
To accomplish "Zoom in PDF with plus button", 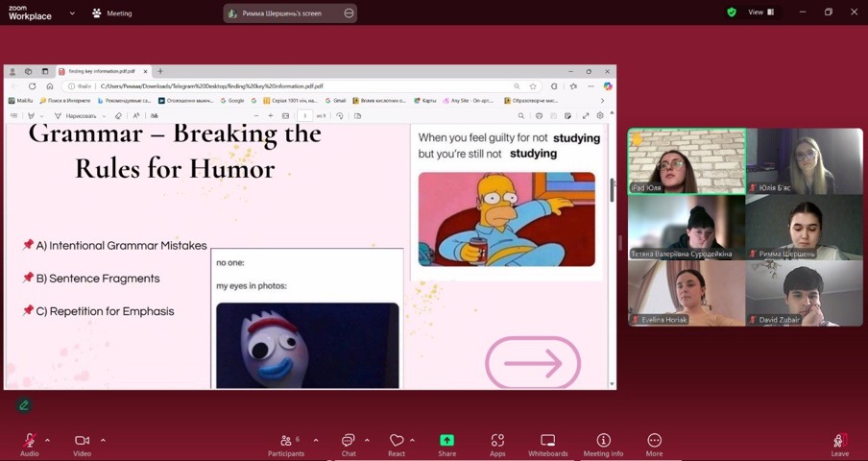I will pyautogui.click(x=270, y=115).
